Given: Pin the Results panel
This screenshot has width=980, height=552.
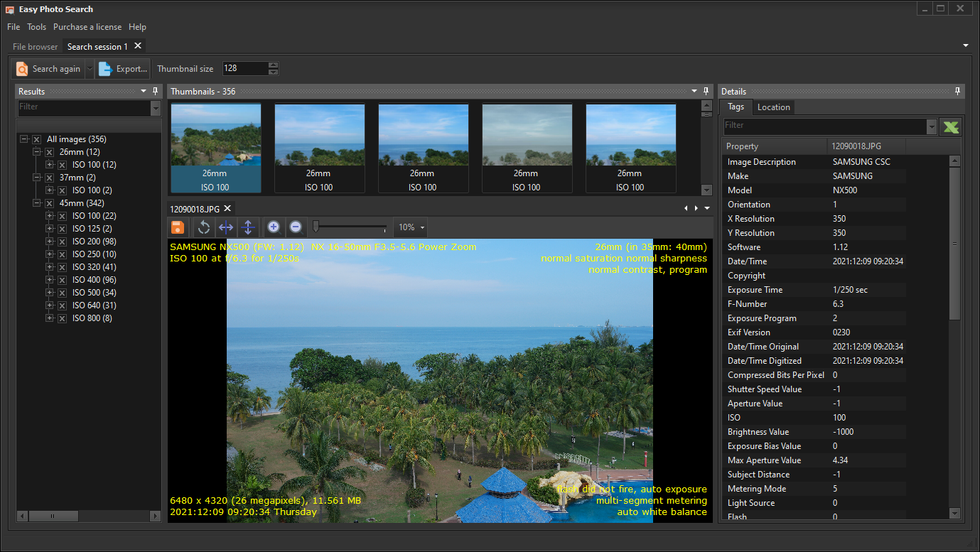Looking at the screenshot, I should tap(156, 91).
